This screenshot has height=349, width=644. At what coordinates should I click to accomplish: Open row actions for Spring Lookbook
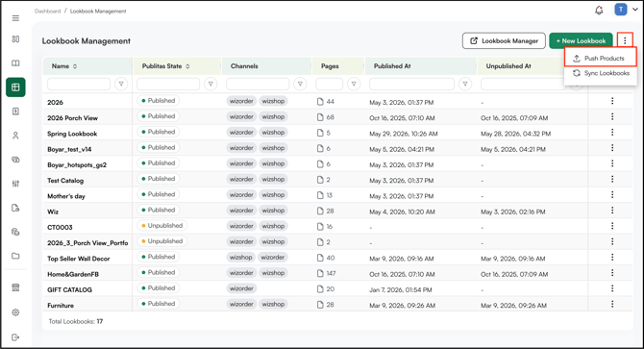coord(612,133)
